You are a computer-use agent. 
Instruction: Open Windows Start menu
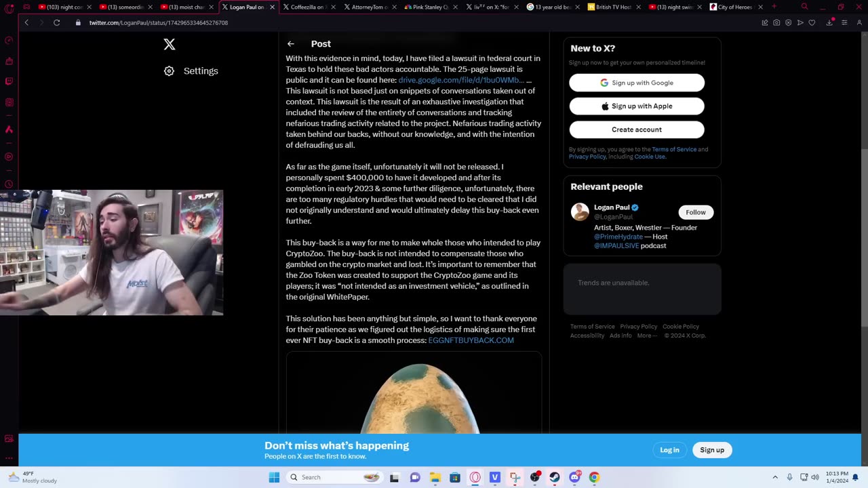[x=274, y=477]
